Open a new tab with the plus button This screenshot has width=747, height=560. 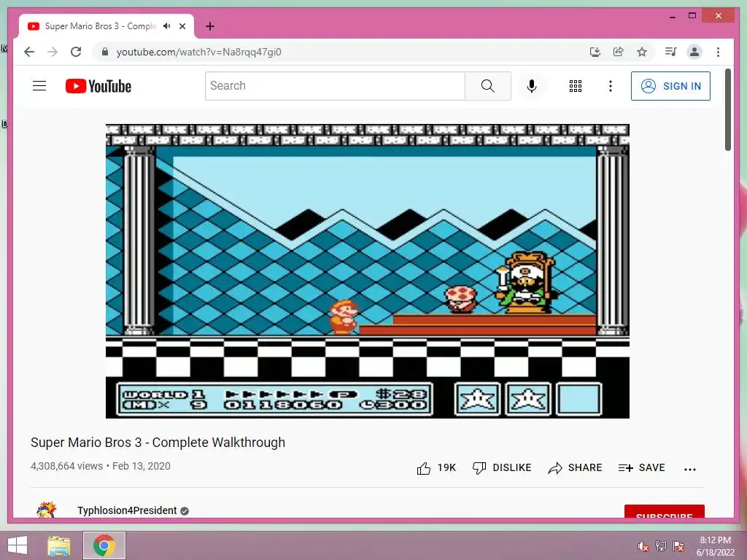(210, 26)
